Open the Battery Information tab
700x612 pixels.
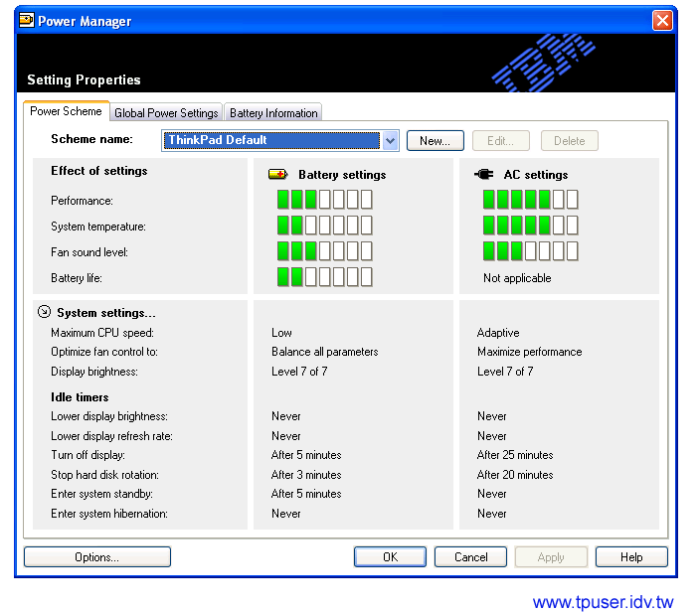pos(273,113)
